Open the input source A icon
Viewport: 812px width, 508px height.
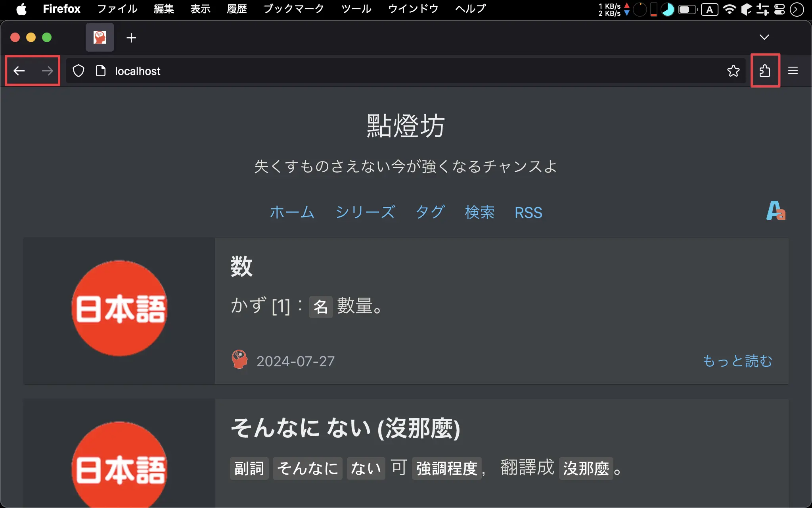point(709,10)
